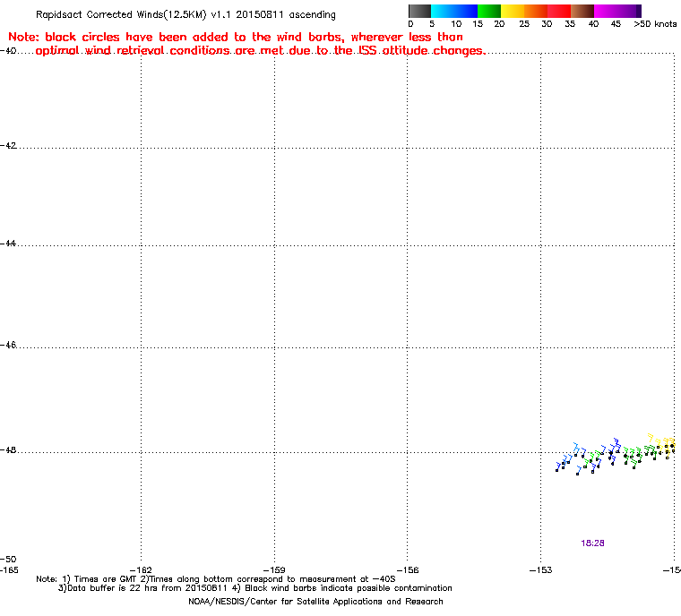Click the -153 longitude axis label

(540, 569)
